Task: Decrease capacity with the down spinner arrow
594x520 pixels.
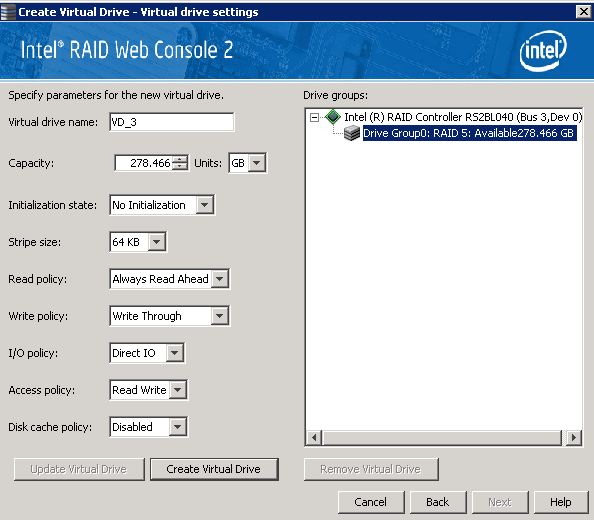Action: coord(180,167)
